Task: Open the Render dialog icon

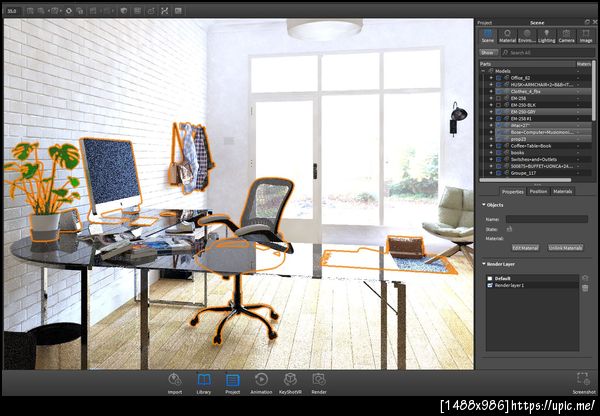Action: pos(319,380)
